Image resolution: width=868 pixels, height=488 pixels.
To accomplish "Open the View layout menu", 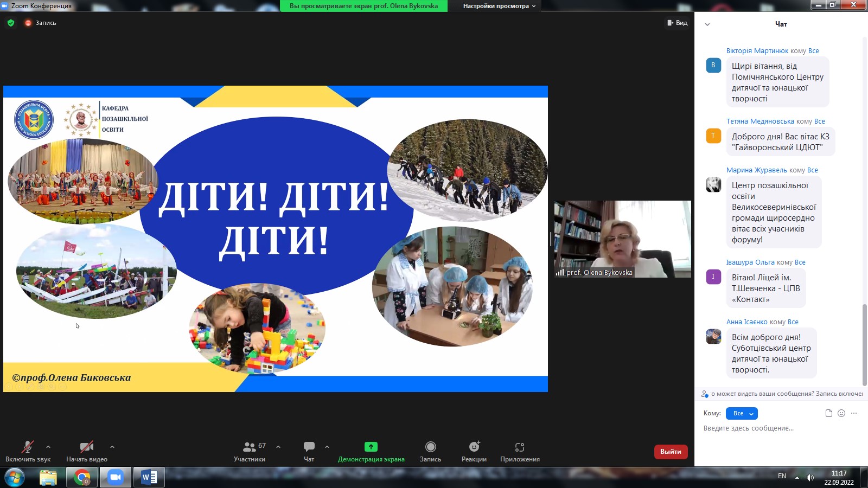I will pos(678,23).
